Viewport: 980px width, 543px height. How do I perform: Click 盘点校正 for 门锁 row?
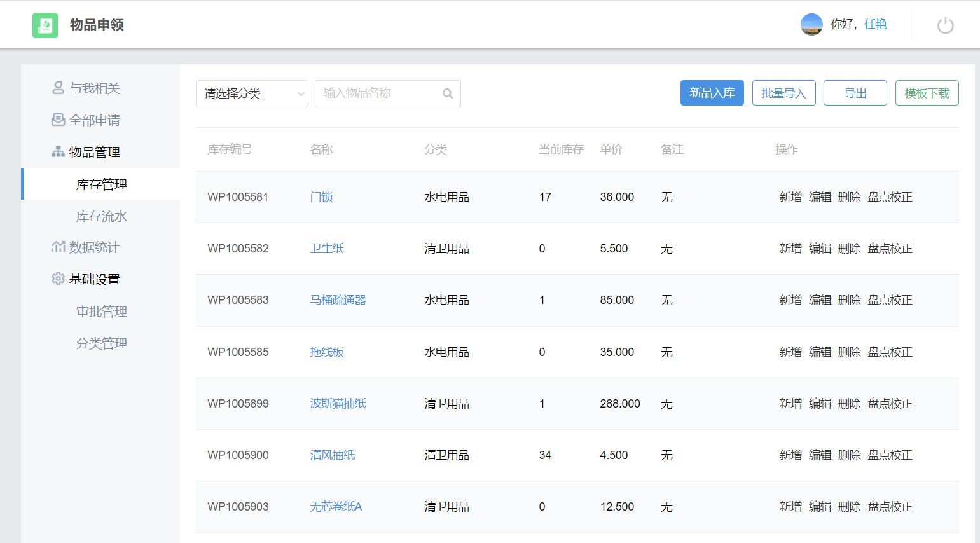(x=890, y=197)
